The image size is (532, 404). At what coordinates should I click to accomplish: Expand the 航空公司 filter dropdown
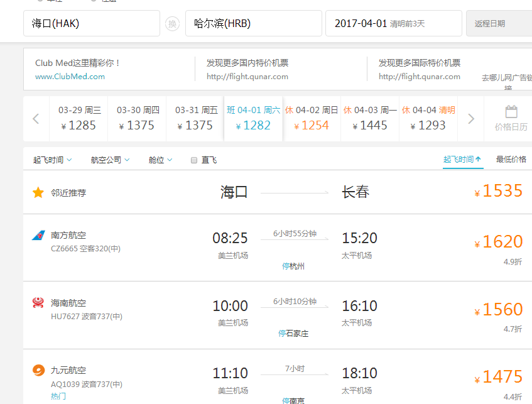(x=110, y=160)
